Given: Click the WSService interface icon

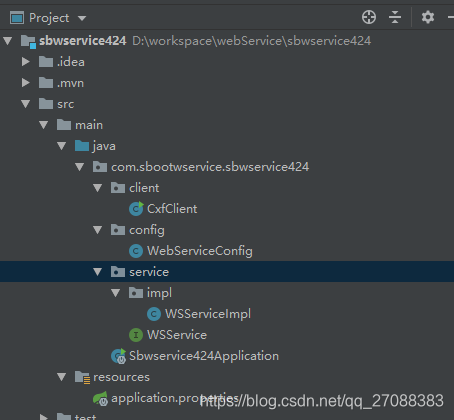Looking at the screenshot, I should tap(136, 335).
